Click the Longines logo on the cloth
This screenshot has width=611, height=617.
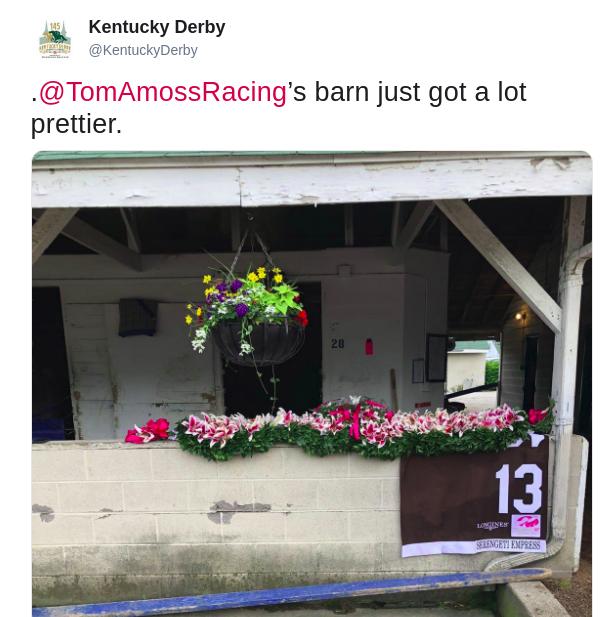click(492, 526)
